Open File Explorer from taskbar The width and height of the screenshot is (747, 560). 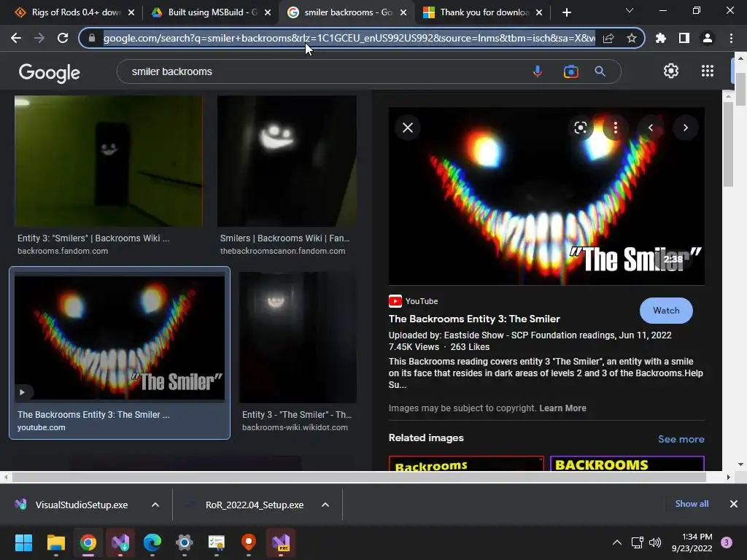55,542
